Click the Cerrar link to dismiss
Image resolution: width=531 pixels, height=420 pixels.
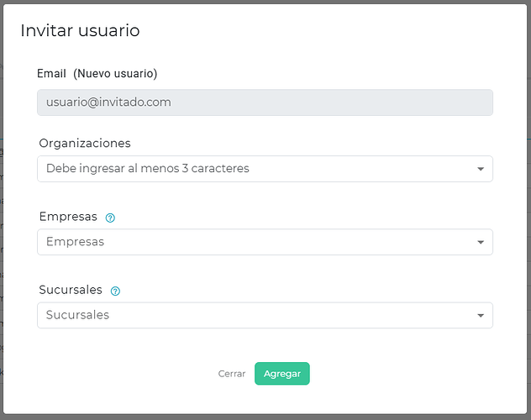[232, 374]
